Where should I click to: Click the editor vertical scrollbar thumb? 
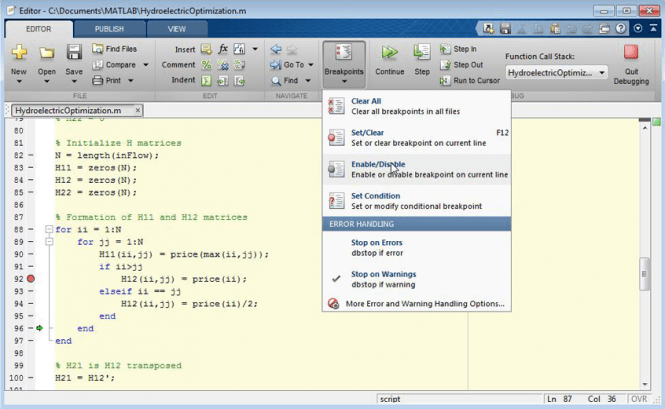click(645, 274)
